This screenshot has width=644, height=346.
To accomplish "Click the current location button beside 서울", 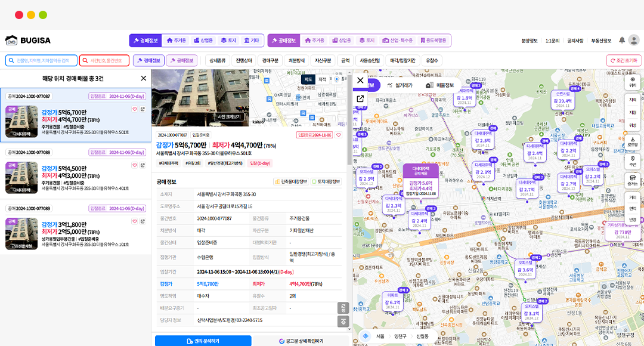I will coord(365,336).
